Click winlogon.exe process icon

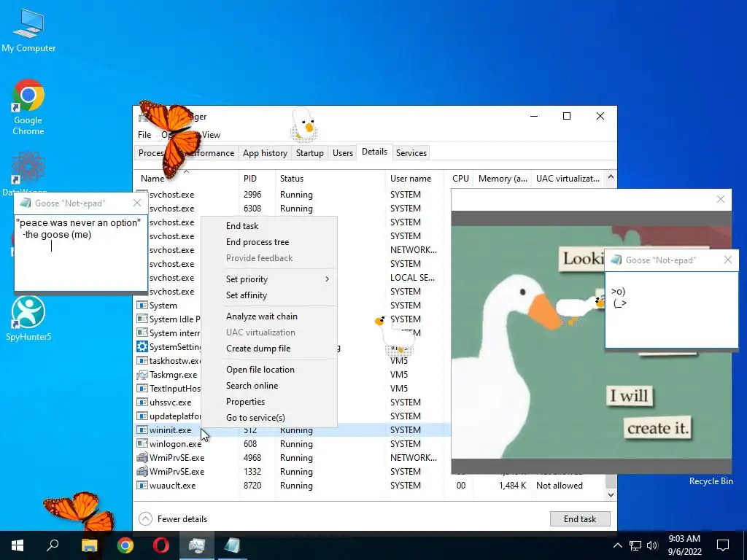tap(142, 444)
